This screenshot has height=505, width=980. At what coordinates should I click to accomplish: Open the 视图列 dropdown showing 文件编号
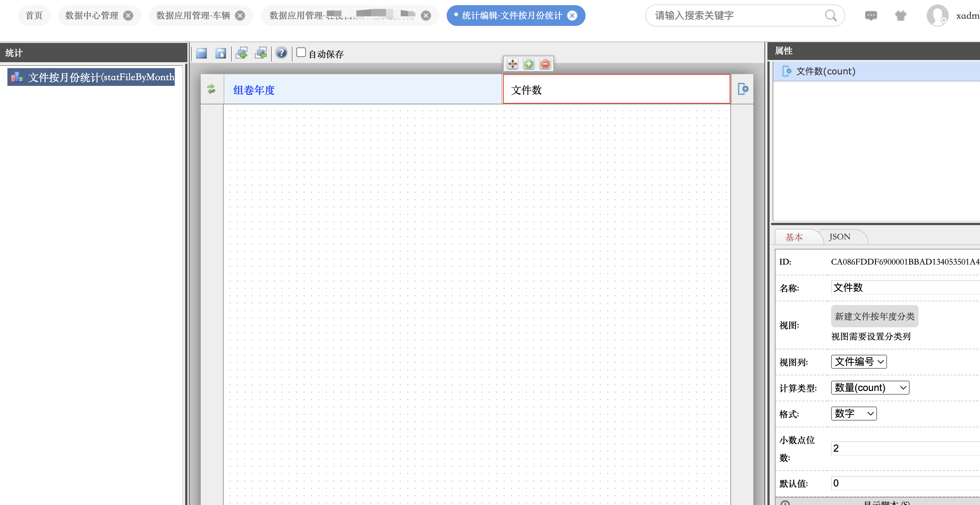click(859, 362)
